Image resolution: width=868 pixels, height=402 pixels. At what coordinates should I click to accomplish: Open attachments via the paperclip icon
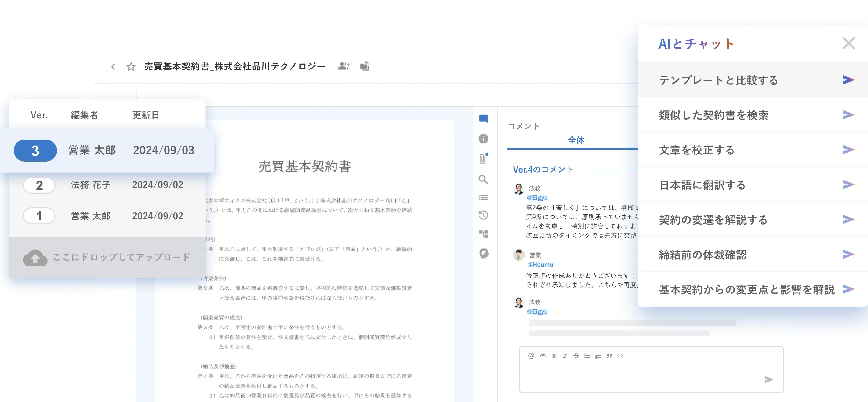coord(483,159)
